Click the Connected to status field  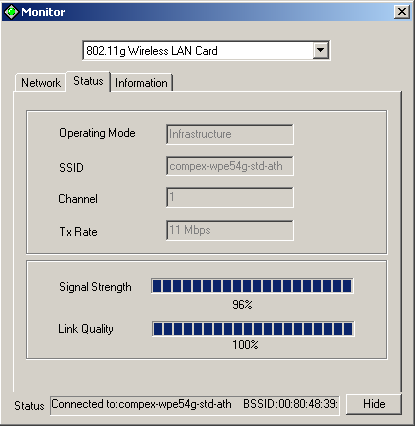(x=195, y=405)
